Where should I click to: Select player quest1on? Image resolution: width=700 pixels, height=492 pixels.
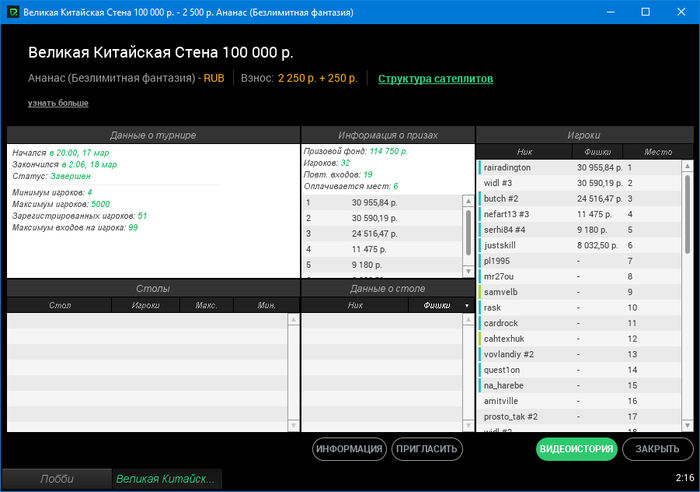click(579, 370)
